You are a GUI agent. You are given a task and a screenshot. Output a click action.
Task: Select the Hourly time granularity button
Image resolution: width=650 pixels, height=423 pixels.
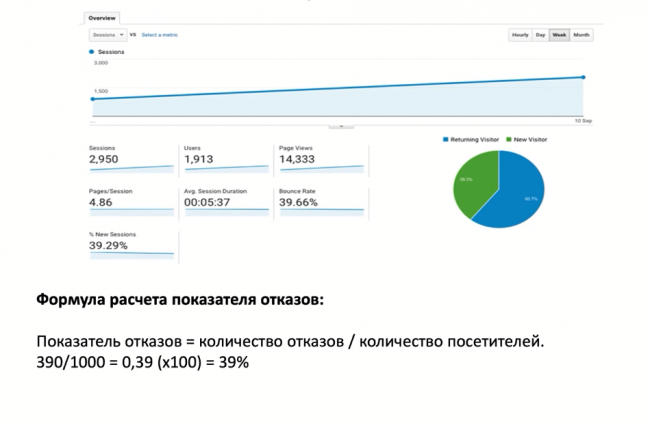520,35
